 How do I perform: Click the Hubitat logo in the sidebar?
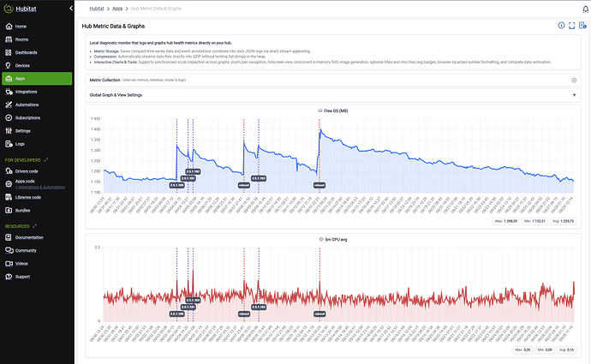pyautogui.click(x=9, y=9)
